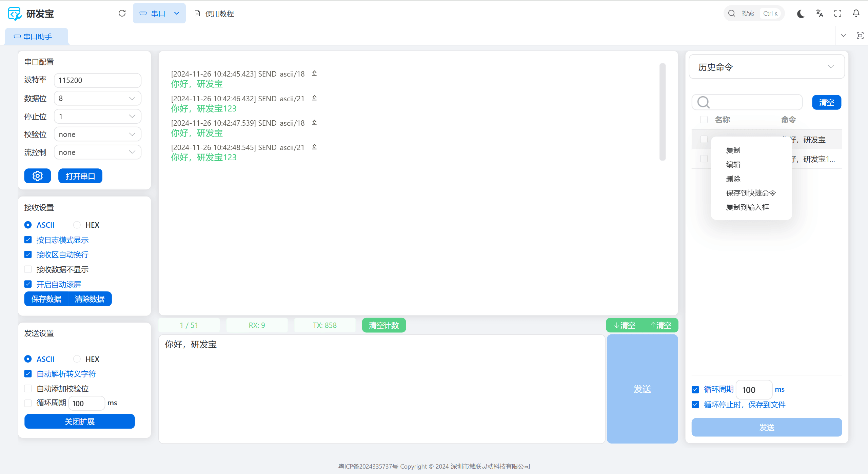The image size is (868, 474).
Task: Open the notification bell
Action: 856,14
